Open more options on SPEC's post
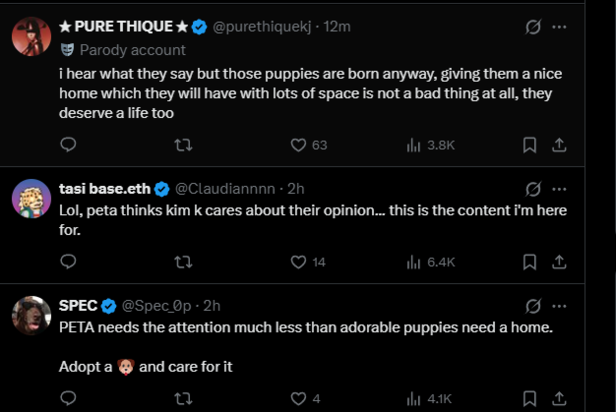Screen dimensions: 616x412 click(x=560, y=305)
